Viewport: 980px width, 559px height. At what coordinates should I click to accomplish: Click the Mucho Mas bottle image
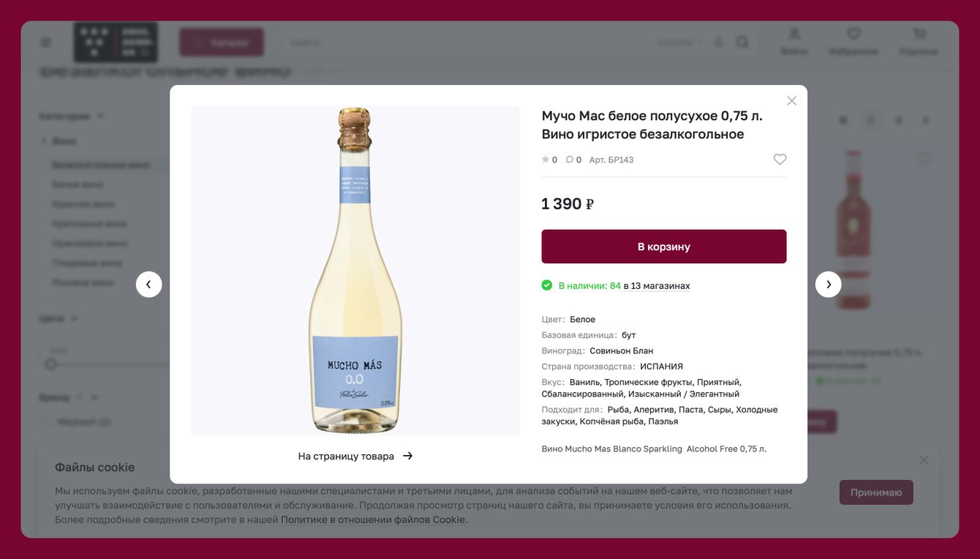(355, 271)
